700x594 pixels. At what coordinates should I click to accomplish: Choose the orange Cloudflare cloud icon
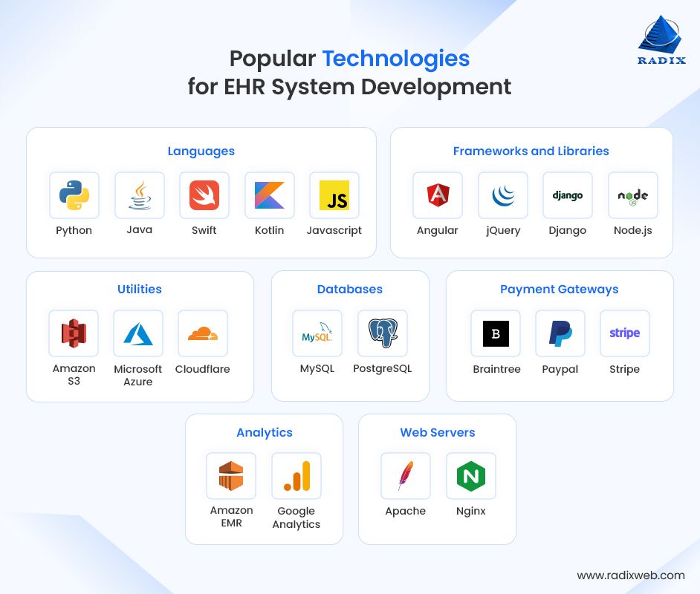pos(203,333)
